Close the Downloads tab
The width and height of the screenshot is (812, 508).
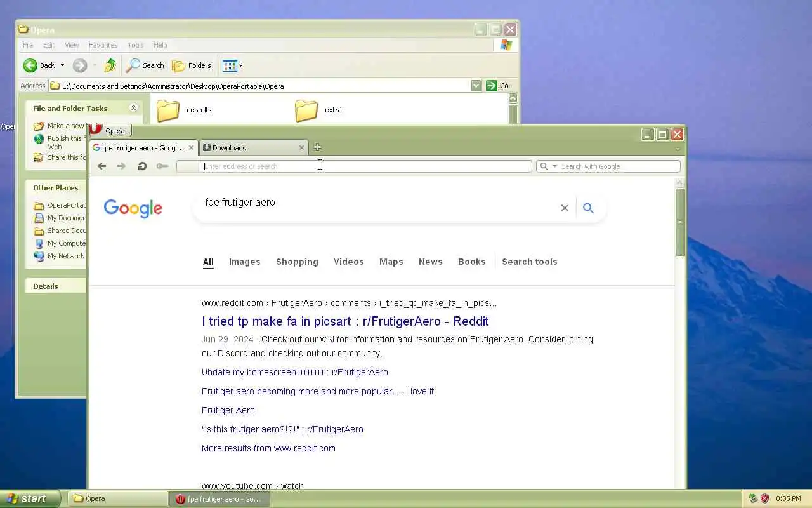(301, 147)
